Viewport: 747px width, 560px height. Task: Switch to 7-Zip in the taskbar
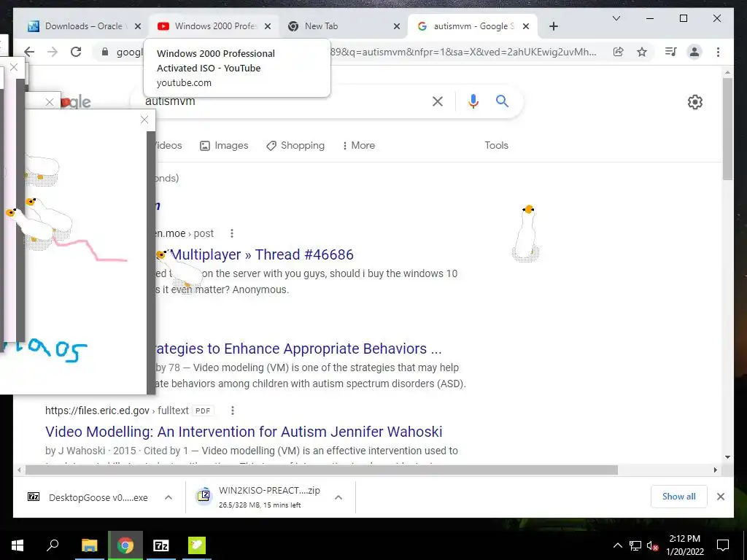click(161, 545)
